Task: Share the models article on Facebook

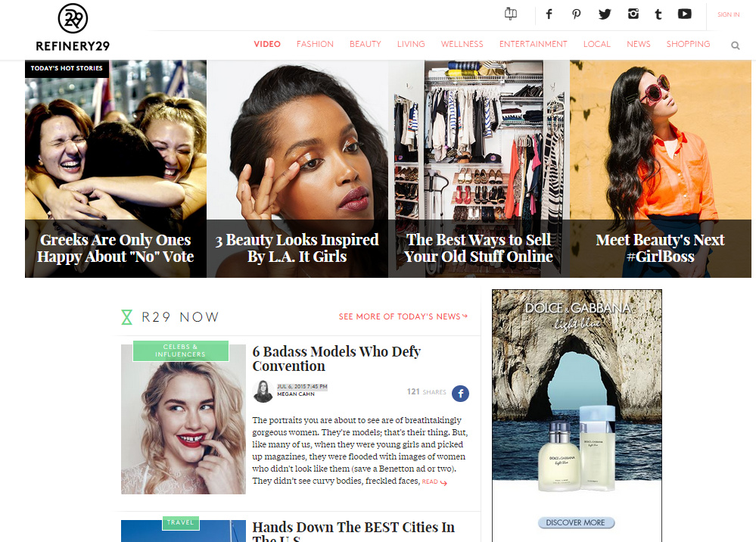Action: point(460,393)
